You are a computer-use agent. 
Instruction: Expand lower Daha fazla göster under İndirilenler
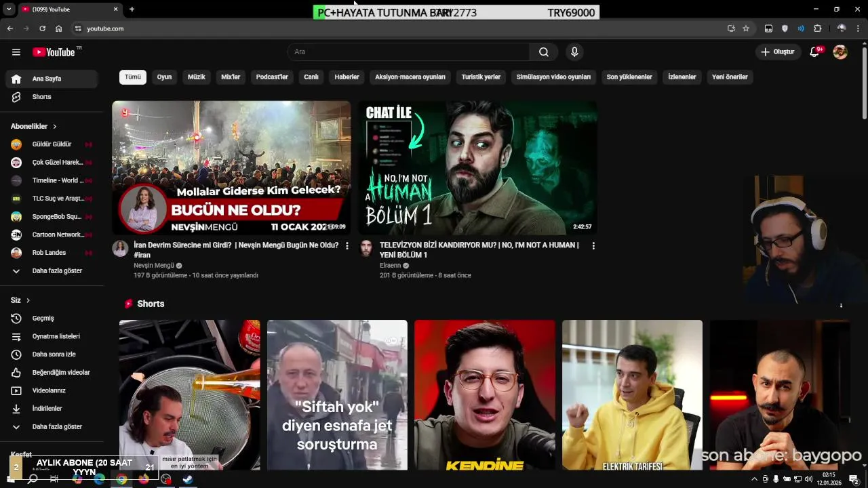pyautogui.click(x=52, y=427)
